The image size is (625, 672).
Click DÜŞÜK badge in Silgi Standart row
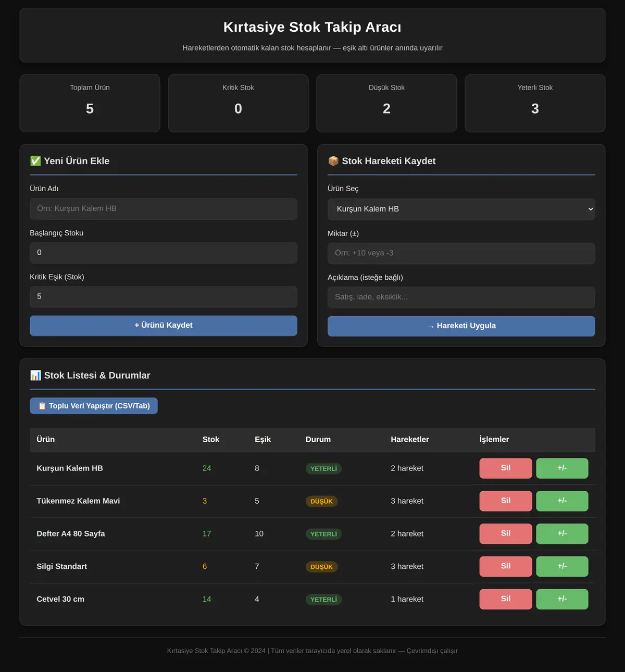pyautogui.click(x=321, y=567)
